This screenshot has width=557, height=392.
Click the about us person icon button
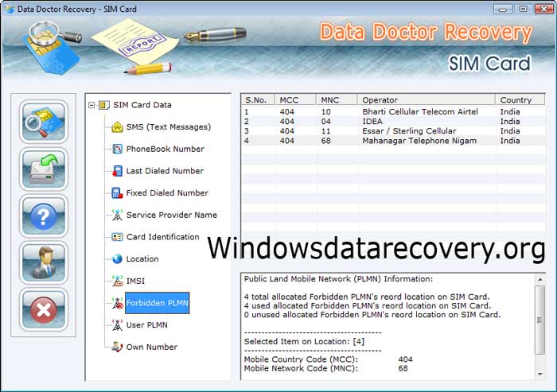(x=43, y=262)
